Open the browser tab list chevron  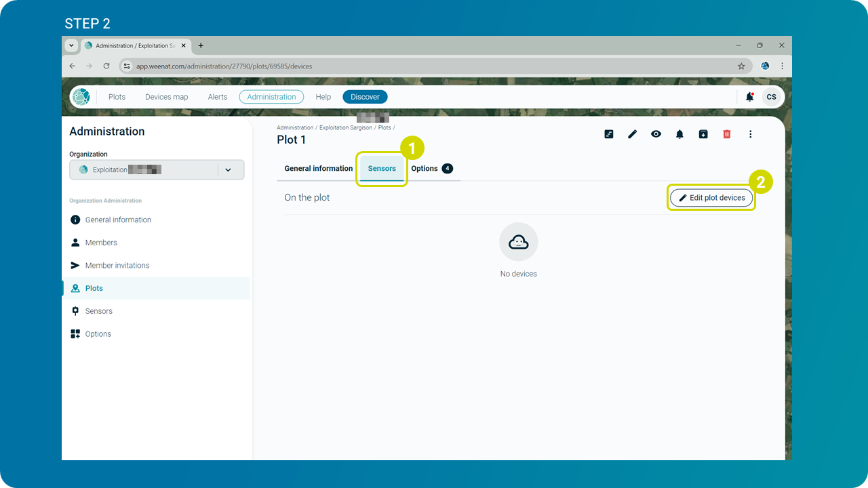pos(72,45)
